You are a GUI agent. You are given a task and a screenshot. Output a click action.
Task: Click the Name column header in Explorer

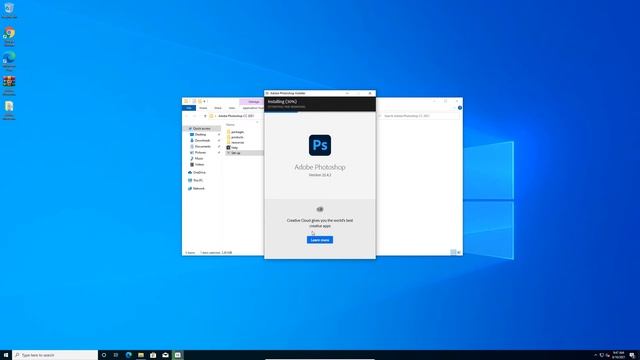point(231,124)
